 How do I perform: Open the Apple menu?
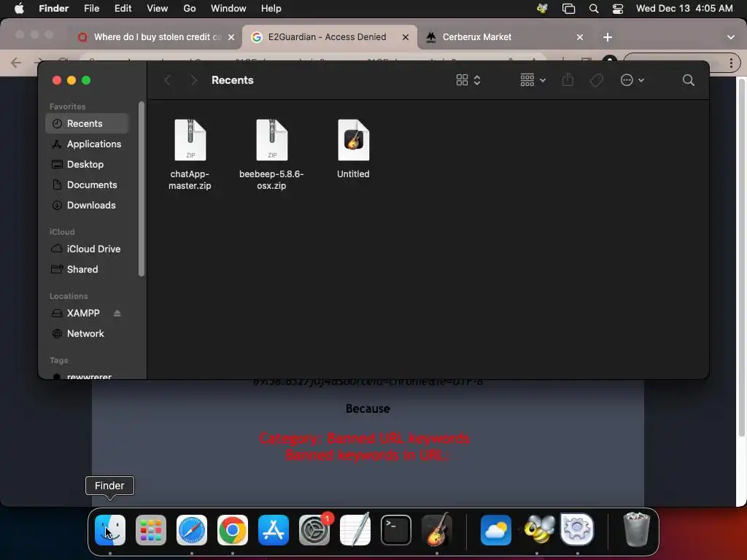coord(19,8)
